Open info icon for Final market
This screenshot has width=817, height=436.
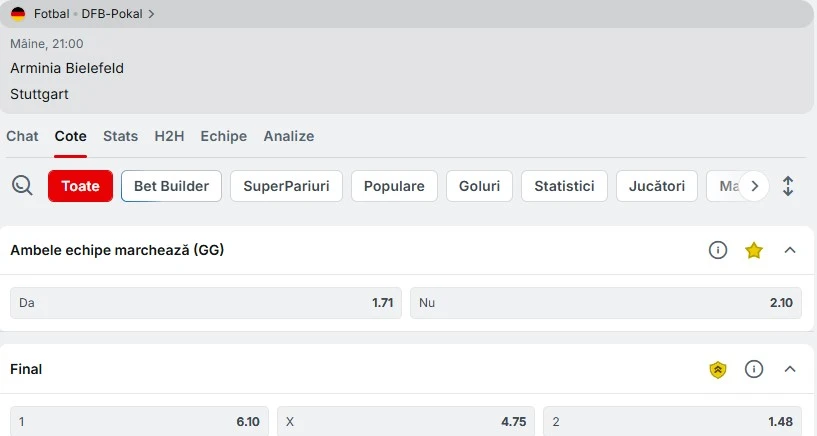[x=753, y=369]
